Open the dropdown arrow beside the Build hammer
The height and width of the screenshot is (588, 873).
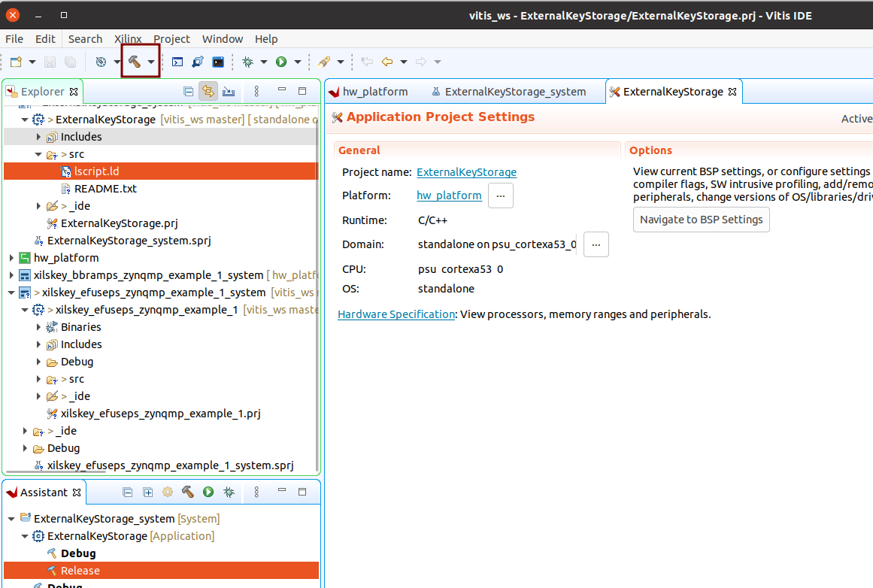click(151, 62)
